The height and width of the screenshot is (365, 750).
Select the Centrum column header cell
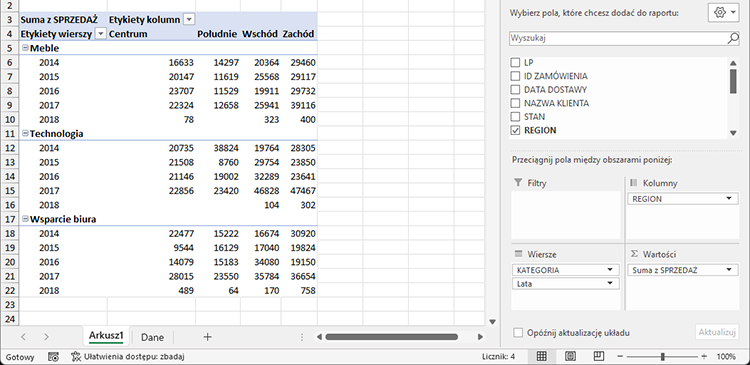[x=151, y=34]
